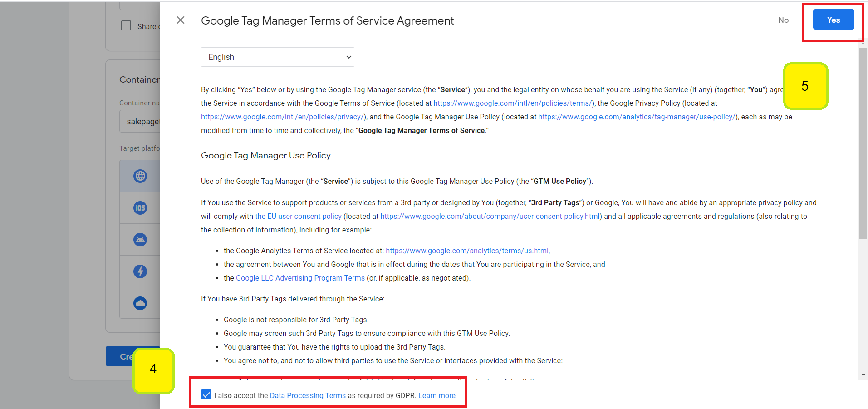Image resolution: width=868 pixels, height=409 pixels.
Task: Open the Google privacy policy URL link
Action: click(x=282, y=117)
